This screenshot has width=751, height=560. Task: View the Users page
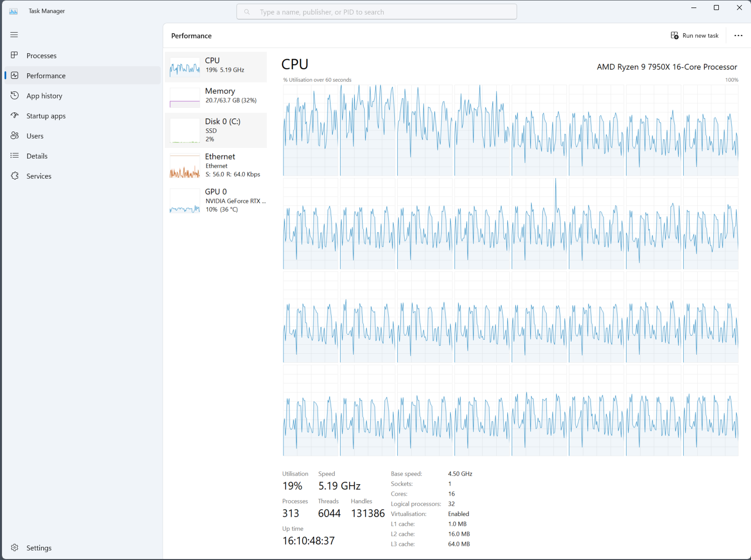tap(35, 135)
